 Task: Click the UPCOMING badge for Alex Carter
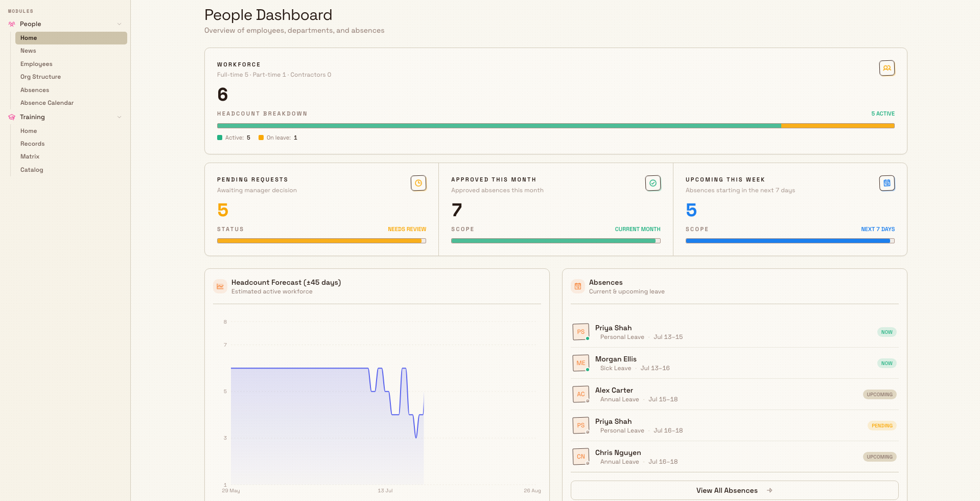[x=879, y=395]
